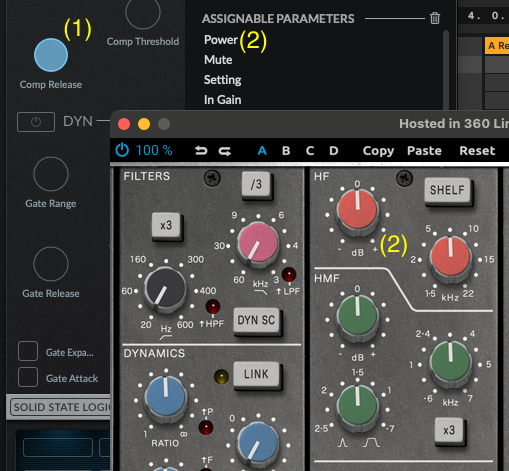Minimize the plugin window with yellow button
The height and width of the screenshot is (471, 509).
144,124
